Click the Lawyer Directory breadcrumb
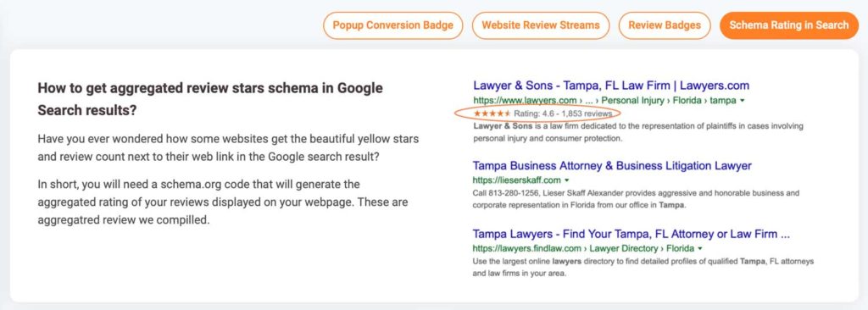The image size is (868, 310). point(624,248)
